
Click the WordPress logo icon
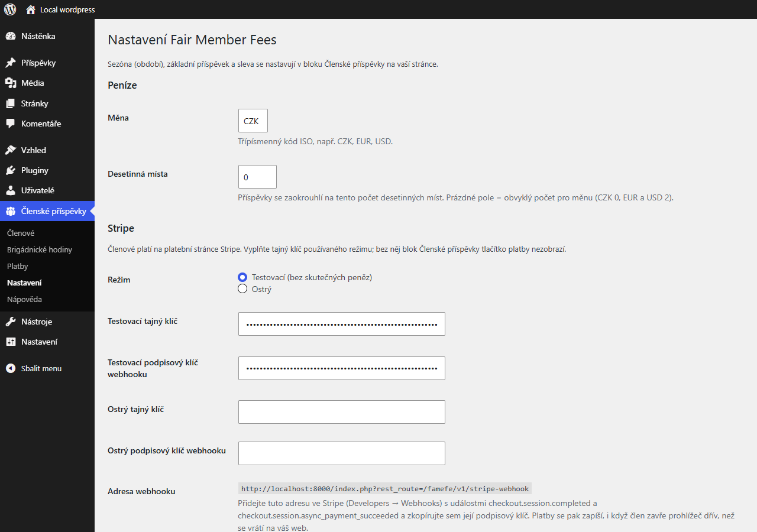point(10,9)
